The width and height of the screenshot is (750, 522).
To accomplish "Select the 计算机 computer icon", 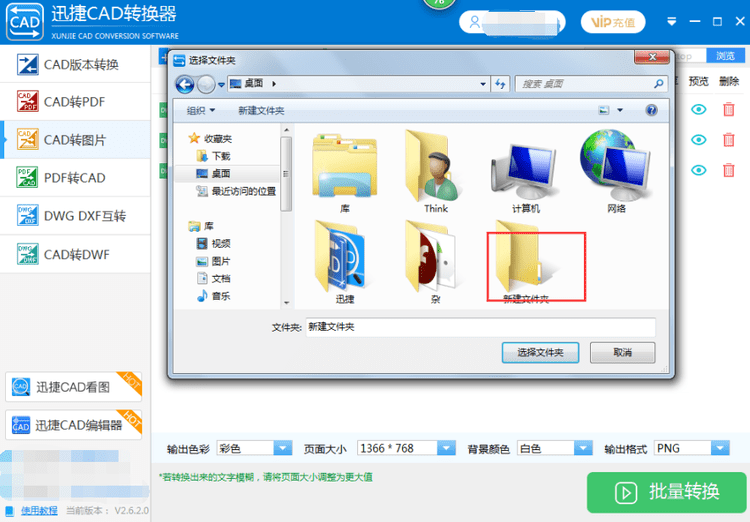I will [525, 178].
